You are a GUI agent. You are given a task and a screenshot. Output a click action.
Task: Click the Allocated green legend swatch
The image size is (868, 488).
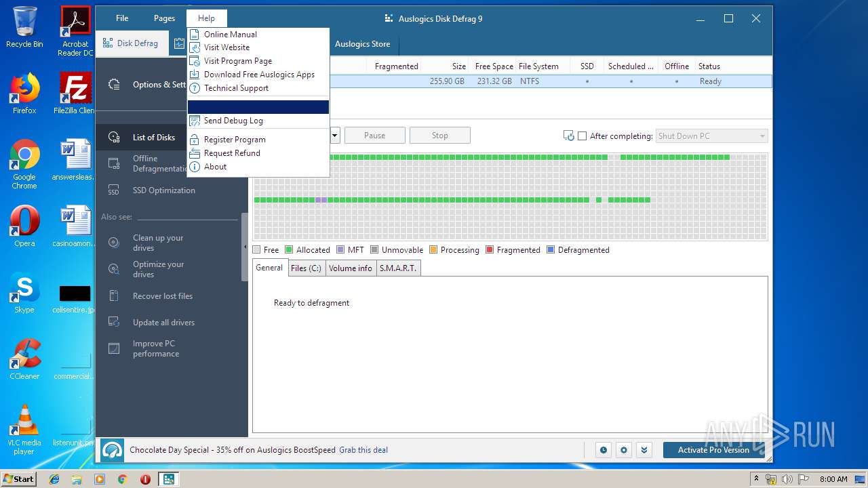(x=289, y=250)
